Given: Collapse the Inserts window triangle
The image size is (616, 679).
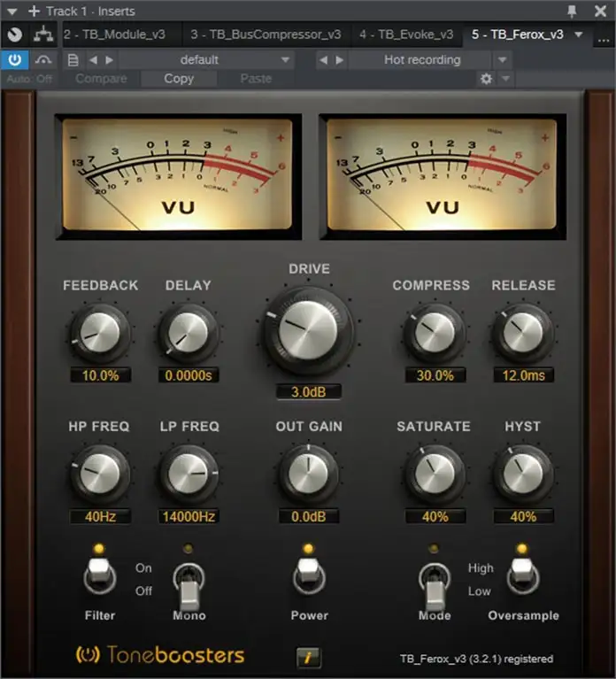Looking at the screenshot, I should [x=12, y=12].
